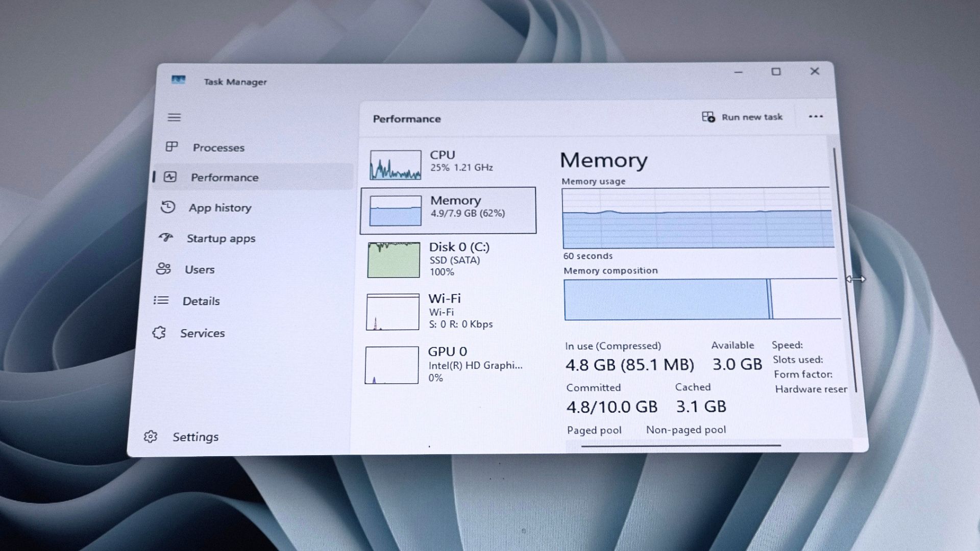
Task: Click the Services puzzle icon
Action: (x=159, y=333)
